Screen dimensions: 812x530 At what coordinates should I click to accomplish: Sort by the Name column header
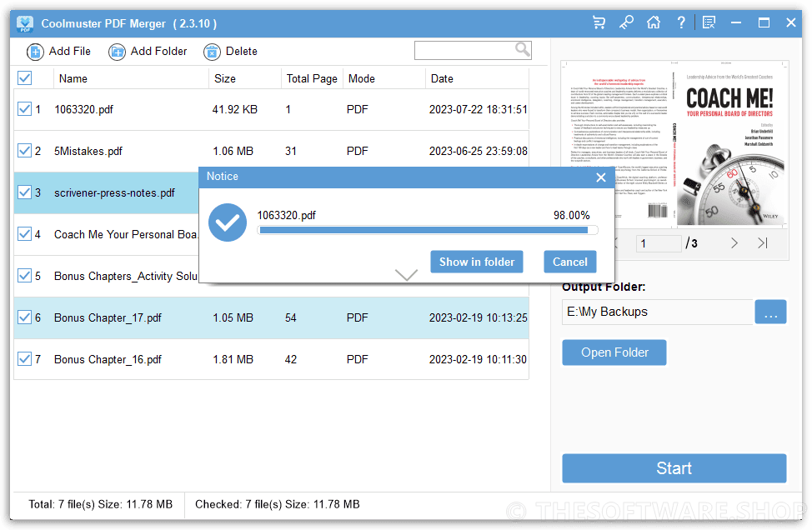click(x=132, y=78)
